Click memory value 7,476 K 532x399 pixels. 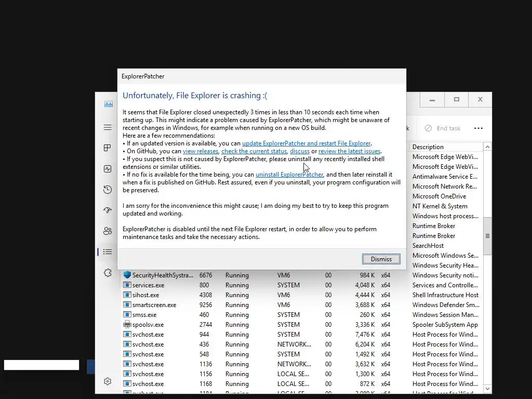[x=365, y=335]
